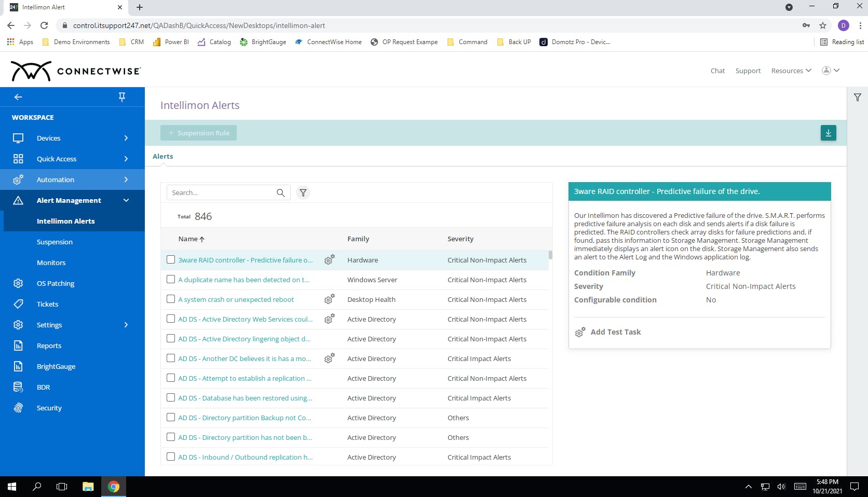Click the Devices monitor icon
The image size is (868, 497).
click(18, 138)
